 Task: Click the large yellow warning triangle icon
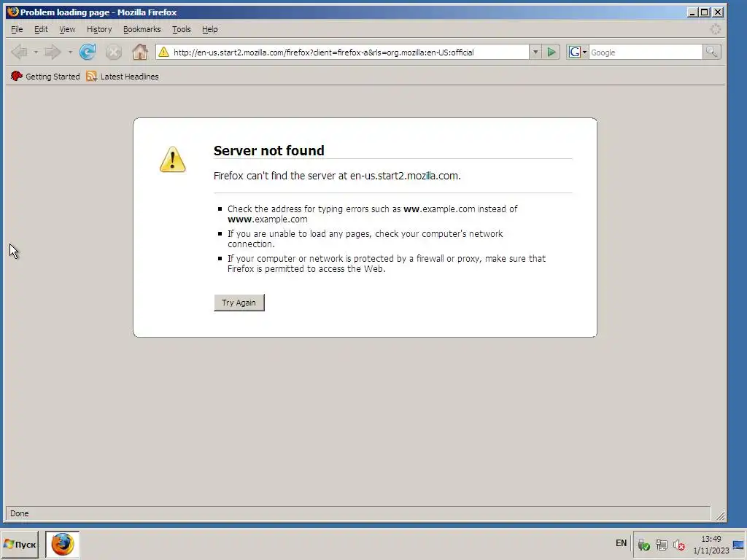click(x=172, y=160)
